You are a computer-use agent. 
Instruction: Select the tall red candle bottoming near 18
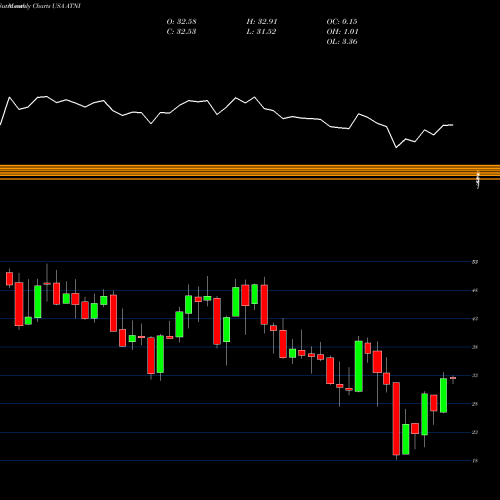396,419
